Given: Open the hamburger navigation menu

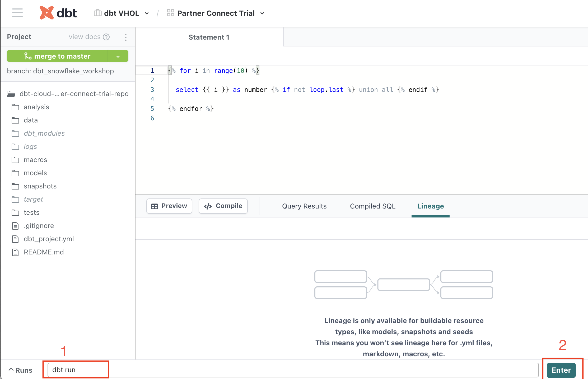Looking at the screenshot, I should click(x=17, y=13).
